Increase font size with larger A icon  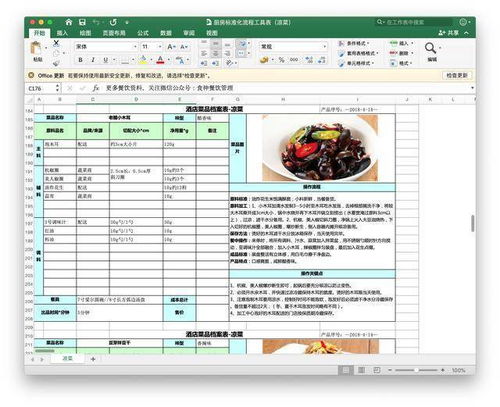point(171,47)
